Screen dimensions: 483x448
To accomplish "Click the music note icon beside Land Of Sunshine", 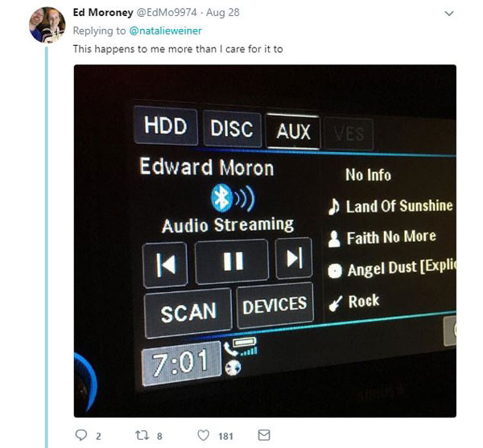I will click(x=334, y=207).
